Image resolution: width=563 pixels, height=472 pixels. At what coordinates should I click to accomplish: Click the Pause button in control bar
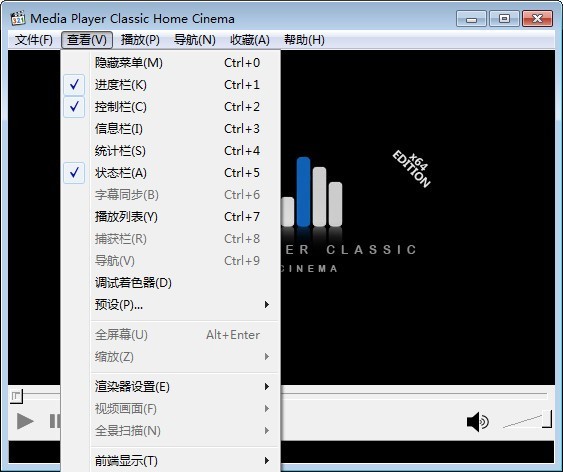coord(55,421)
